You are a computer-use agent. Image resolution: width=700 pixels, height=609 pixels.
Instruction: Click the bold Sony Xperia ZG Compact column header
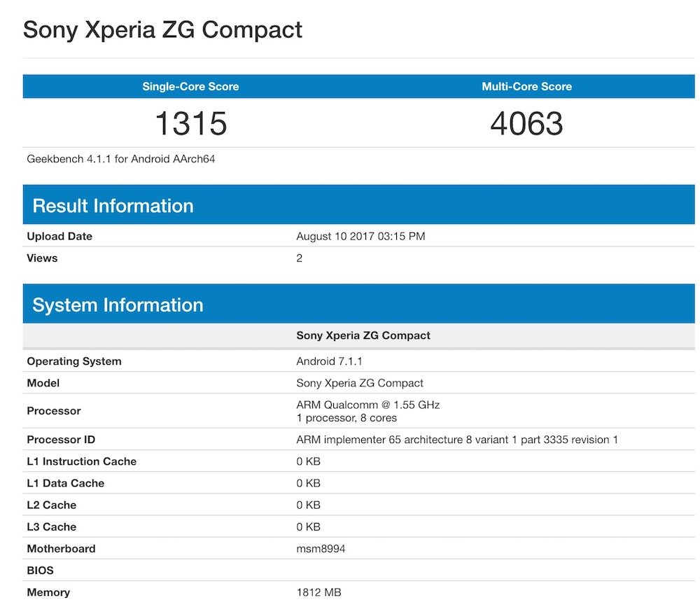point(363,335)
